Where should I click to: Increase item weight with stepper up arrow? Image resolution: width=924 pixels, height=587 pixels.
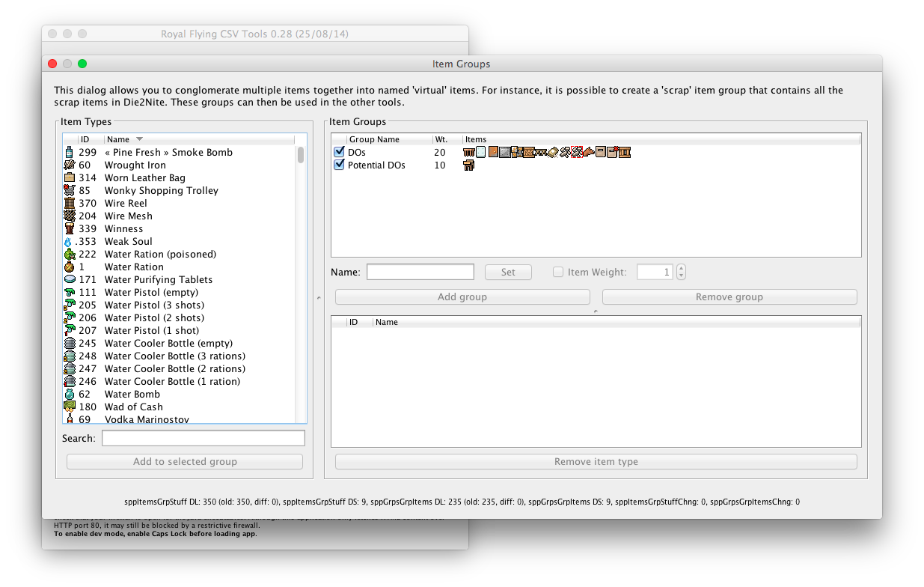(x=681, y=268)
